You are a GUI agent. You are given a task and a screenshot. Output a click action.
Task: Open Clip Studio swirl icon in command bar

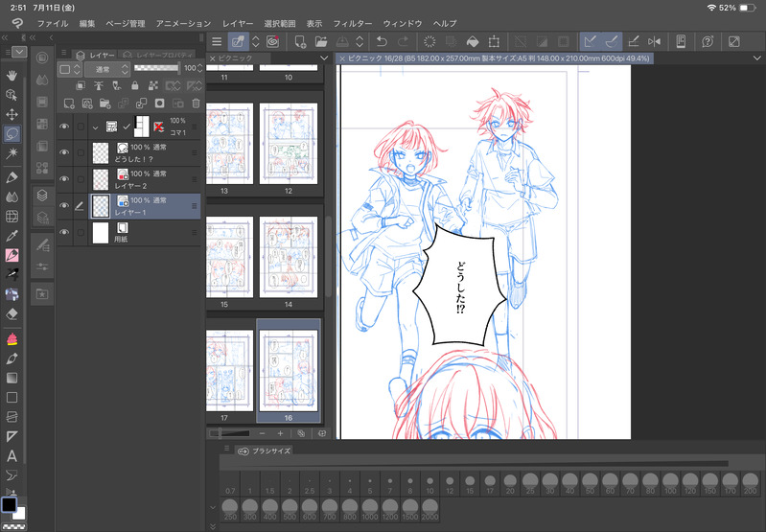point(272,41)
